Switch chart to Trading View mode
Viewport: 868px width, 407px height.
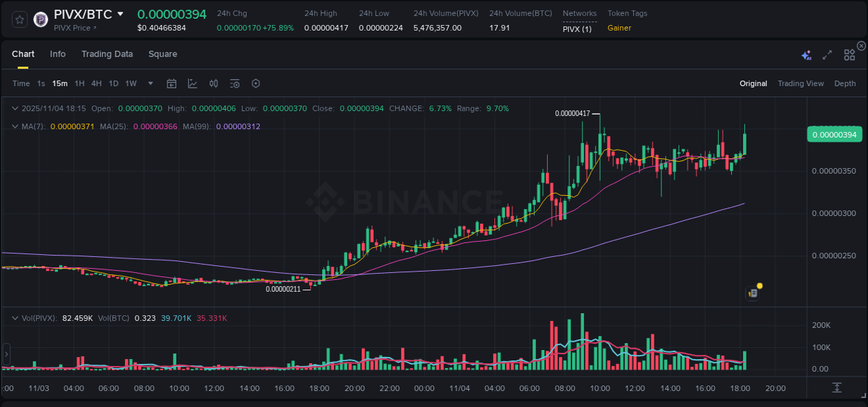click(801, 83)
